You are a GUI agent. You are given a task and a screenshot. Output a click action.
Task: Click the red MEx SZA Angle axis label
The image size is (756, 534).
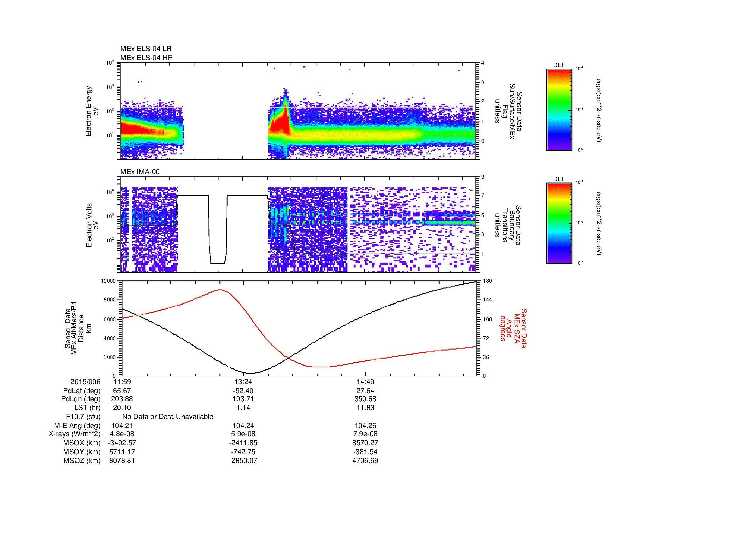[x=513, y=328]
